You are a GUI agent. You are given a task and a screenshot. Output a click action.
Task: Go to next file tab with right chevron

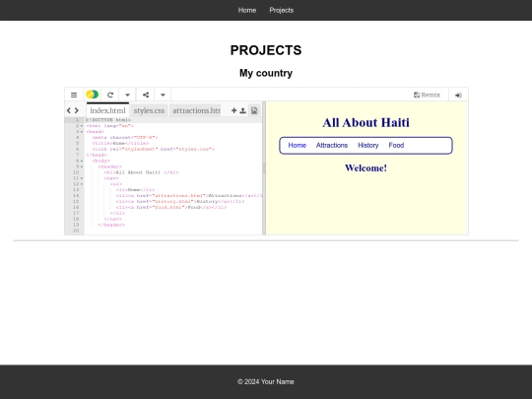point(77,110)
